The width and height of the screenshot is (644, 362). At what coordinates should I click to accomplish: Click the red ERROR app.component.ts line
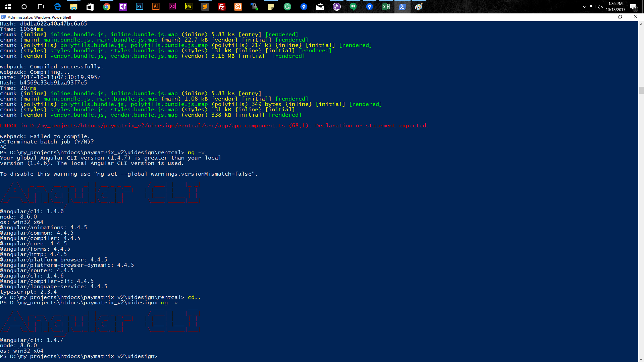click(x=214, y=126)
